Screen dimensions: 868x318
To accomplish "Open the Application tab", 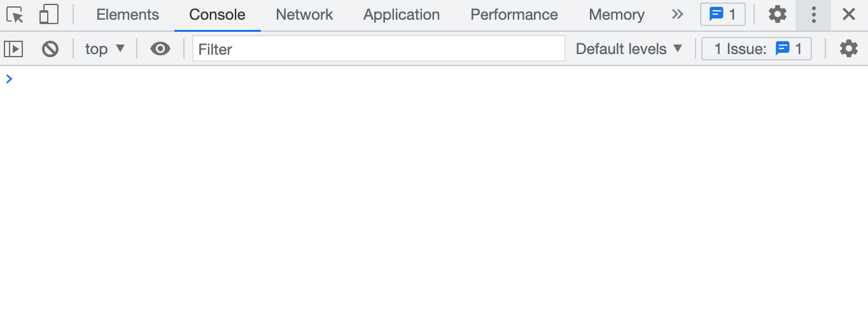I will click(402, 15).
